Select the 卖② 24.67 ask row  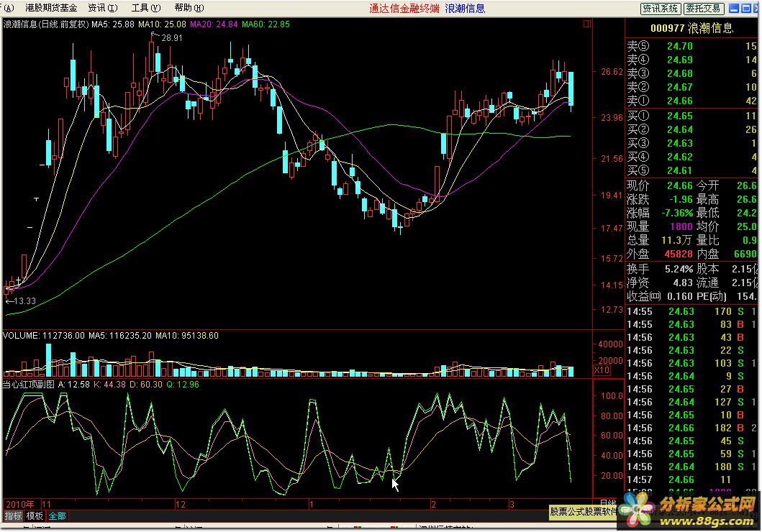[691, 87]
